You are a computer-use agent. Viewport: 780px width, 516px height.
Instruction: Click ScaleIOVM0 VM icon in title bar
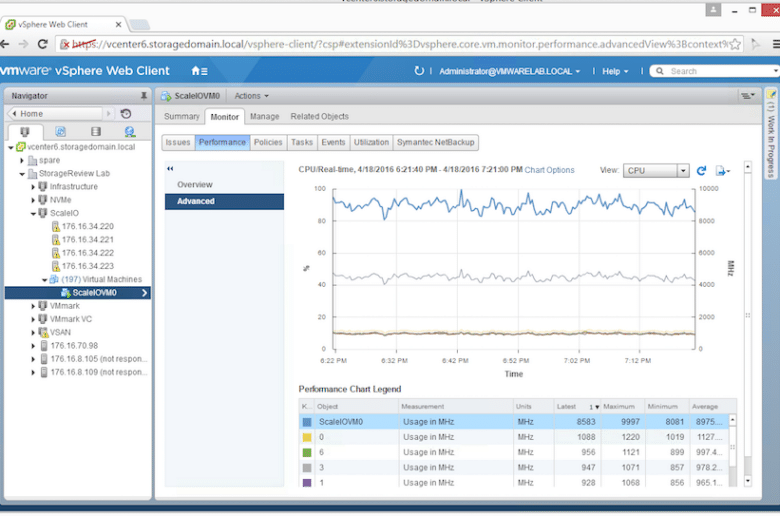click(x=166, y=96)
